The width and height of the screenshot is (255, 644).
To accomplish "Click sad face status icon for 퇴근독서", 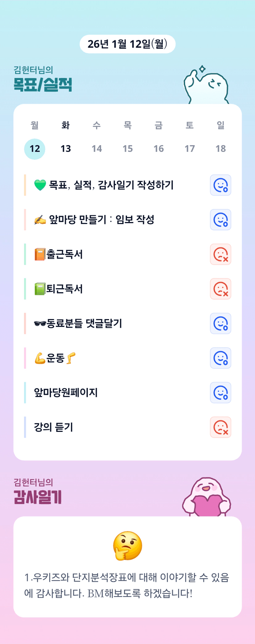I will click(220, 289).
